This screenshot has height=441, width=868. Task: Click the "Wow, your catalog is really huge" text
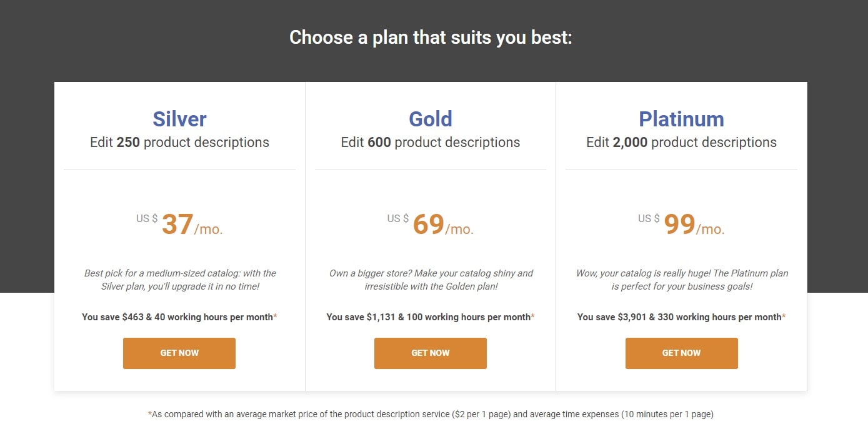[x=681, y=280]
